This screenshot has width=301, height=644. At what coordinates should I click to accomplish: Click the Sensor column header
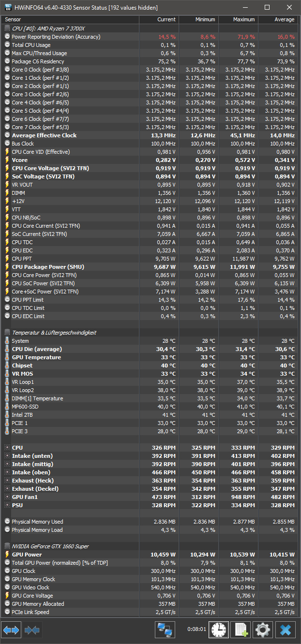pos(70,19)
